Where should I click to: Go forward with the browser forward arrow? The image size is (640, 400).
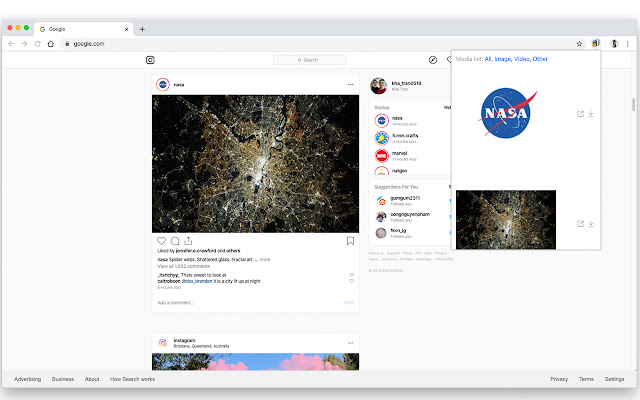click(24, 44)
